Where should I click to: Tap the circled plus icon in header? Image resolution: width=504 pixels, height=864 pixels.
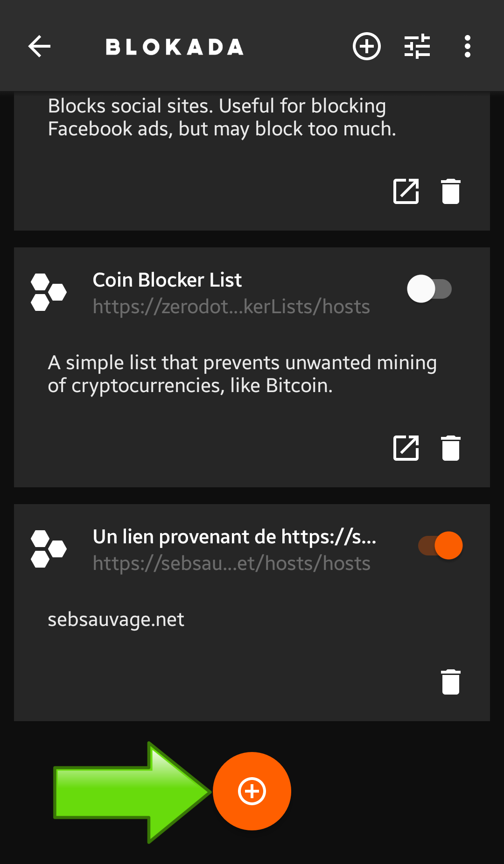click(x=366, y=46)
